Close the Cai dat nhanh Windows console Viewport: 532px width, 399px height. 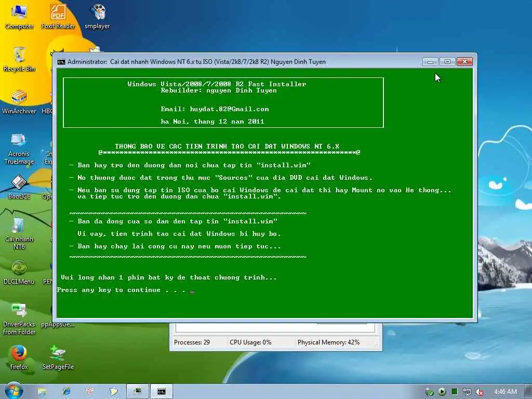[465, 61]
